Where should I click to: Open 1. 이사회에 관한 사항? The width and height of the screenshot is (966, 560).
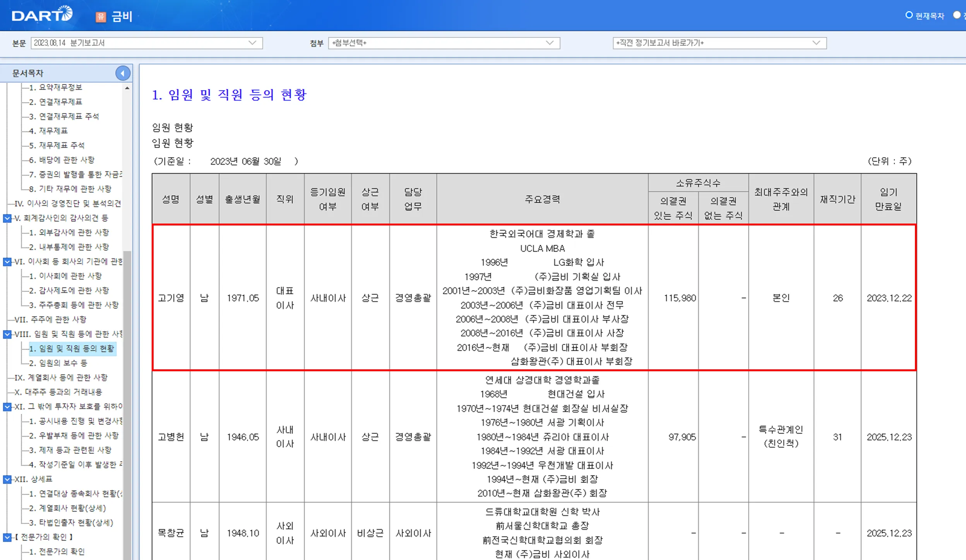pyautogui.click(x=66, y=276)
